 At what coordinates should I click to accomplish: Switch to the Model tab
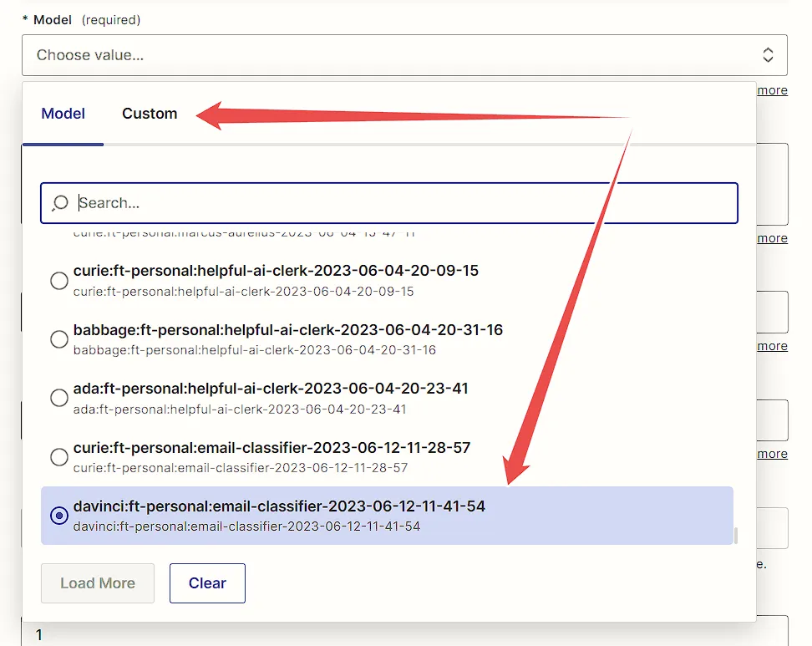point(63,114)
